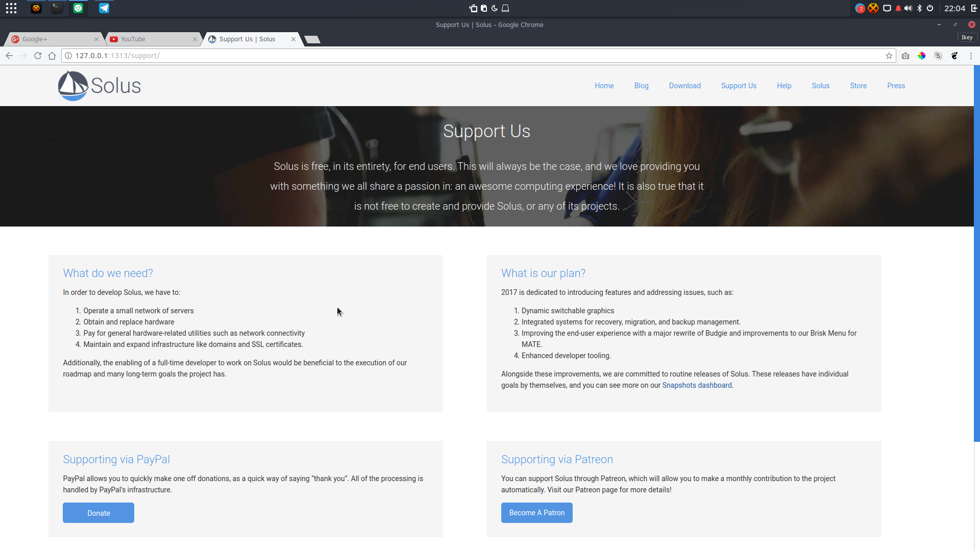Click 'Operate a small network of servers'
Viewport: 980px width, 551px height.
point(138,311)
